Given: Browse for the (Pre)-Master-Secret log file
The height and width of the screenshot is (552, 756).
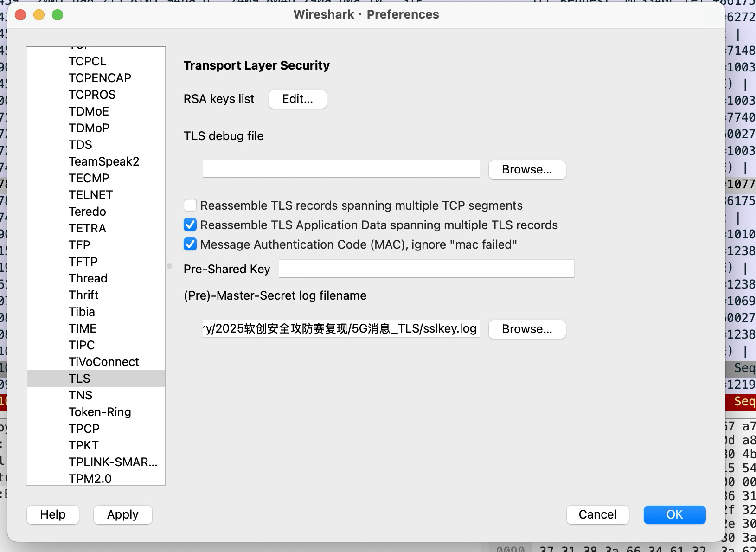Looking at the screenshot, I should point(527,329).
